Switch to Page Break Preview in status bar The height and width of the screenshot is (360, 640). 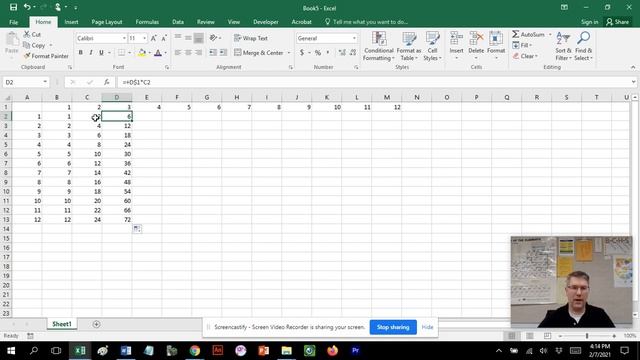click(547, 336)
